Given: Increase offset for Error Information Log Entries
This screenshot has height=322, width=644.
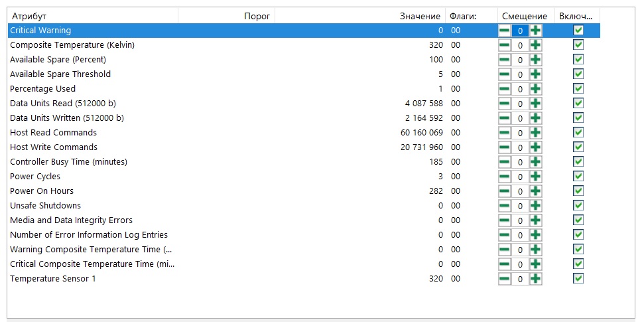Looking at the screenshot, I should tap(535, 235).
